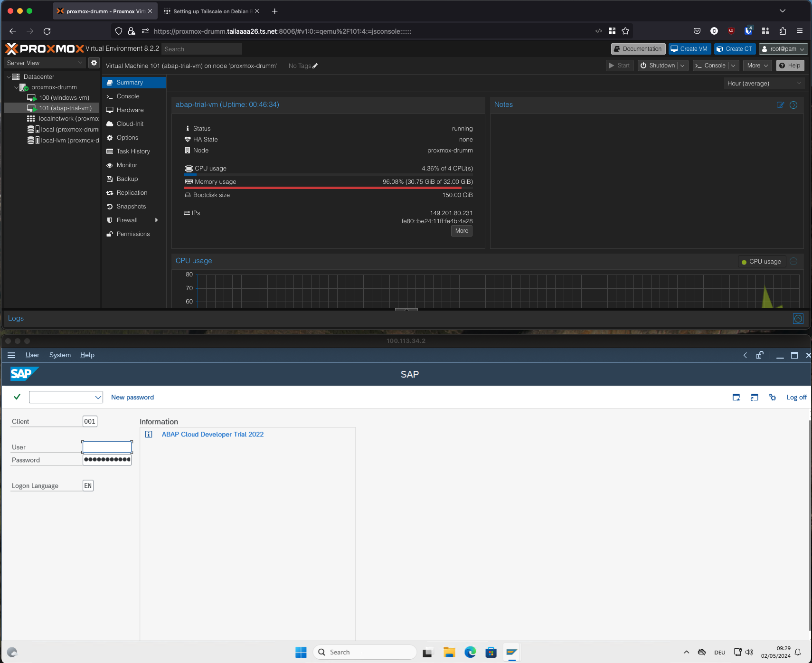Open SAP hamburger menu
Screen dimensions: 812x663
11,355
